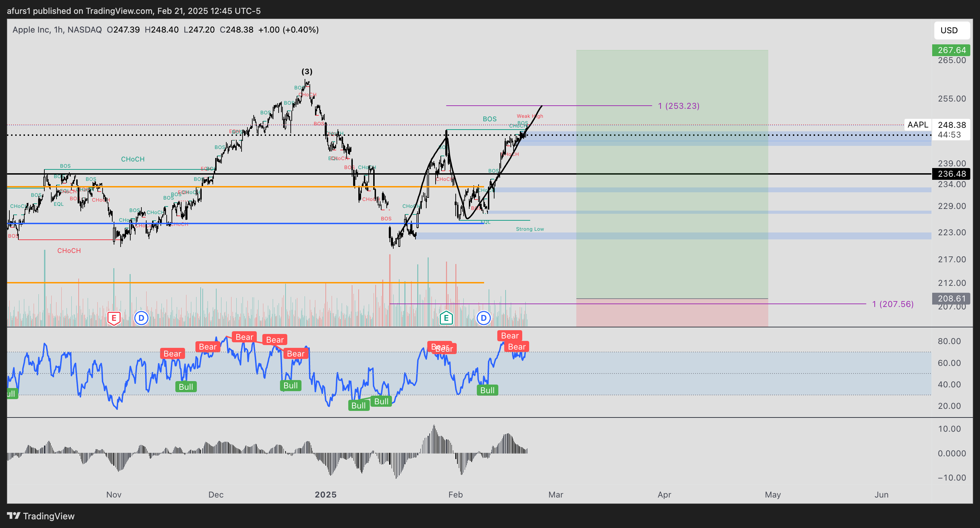Click the Jun label on the time axis
Viewport: 980px width, 528px height.
point(882,494)
